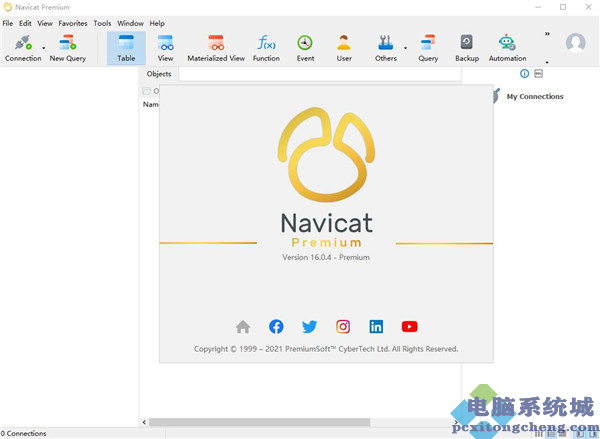Open the Event objects
600x439 pixels.
(305, 48)
